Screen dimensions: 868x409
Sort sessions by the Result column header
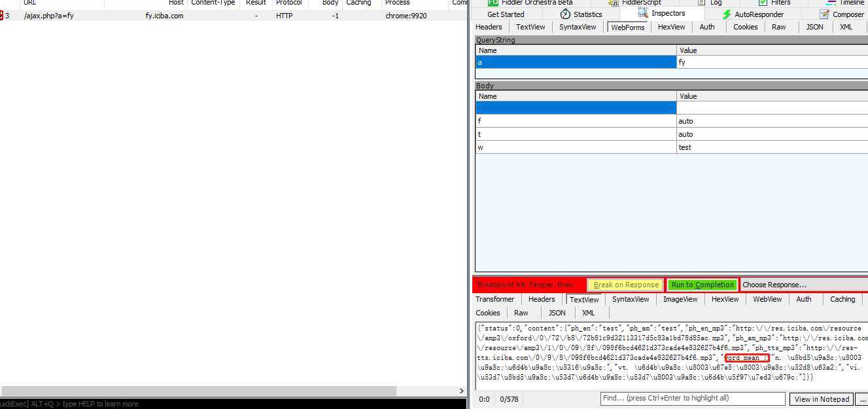tap(256, 3)
